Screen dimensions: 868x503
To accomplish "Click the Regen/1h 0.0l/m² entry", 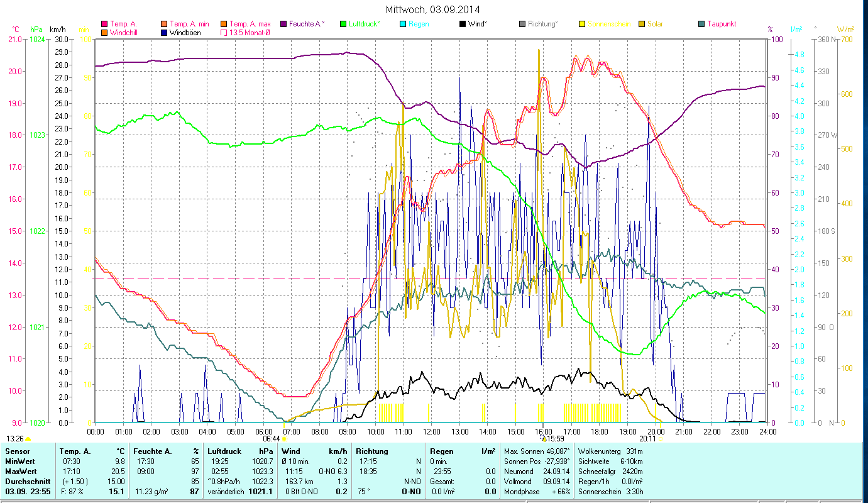I will pos(610,482).
